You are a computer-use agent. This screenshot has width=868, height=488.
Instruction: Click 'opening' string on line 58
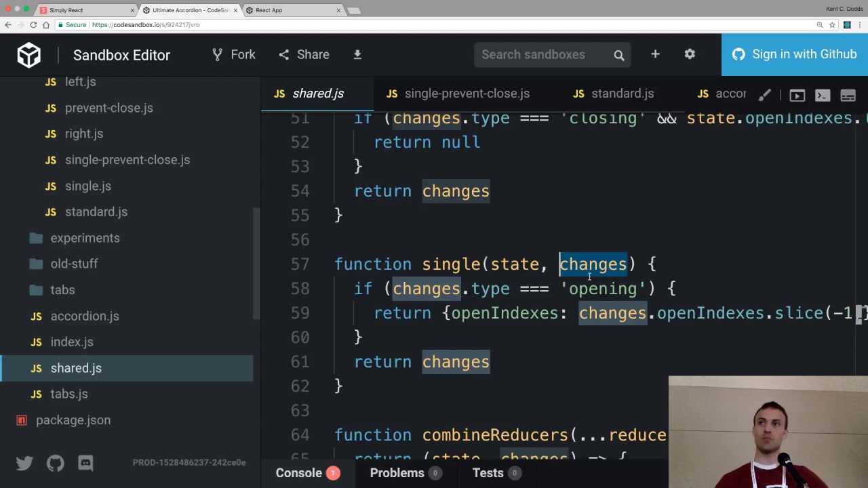point(603,289)
